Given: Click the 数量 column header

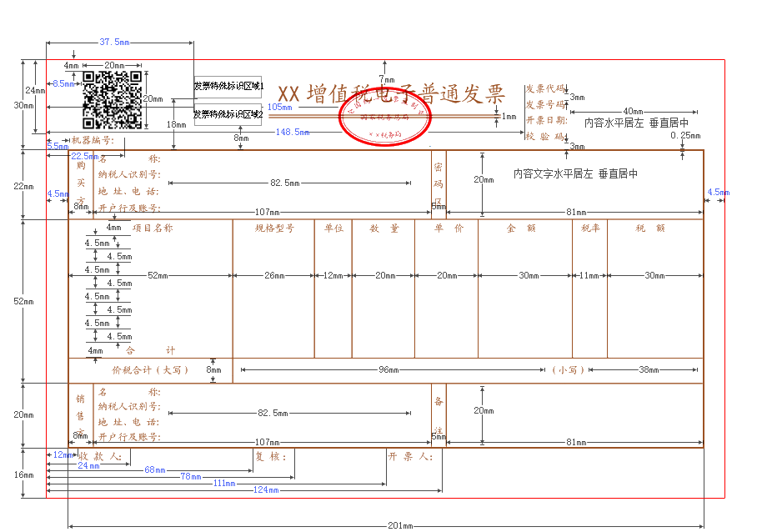Looking at the screenshot, I should point(384,228).
